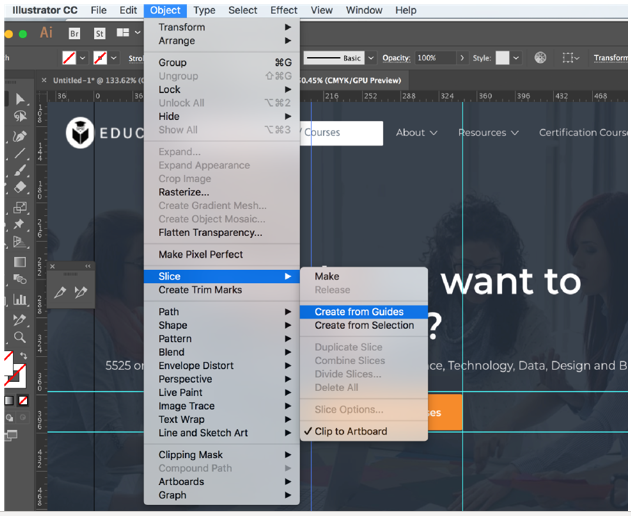
Task: Click the Courses search box
Action: pos(341,133)
